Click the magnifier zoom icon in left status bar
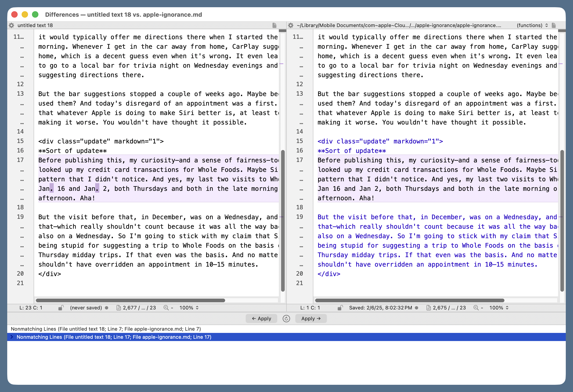573x392 pixels. [x=167, y=308]
